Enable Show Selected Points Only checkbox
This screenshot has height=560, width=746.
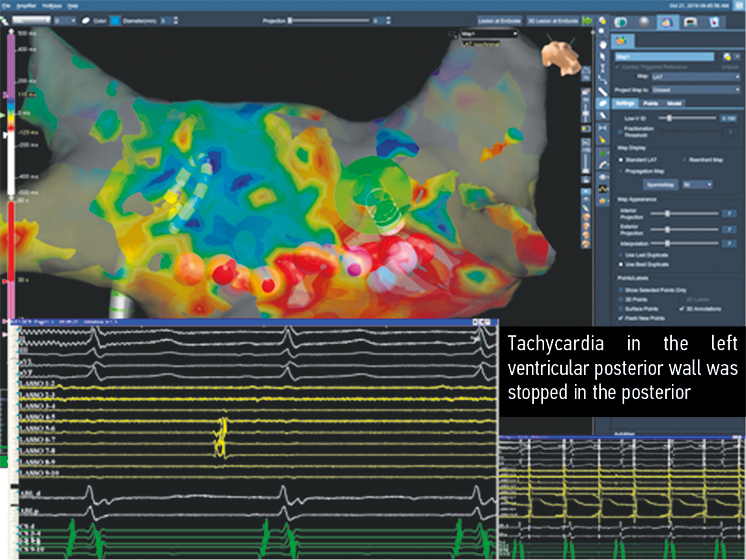(621, 290)
